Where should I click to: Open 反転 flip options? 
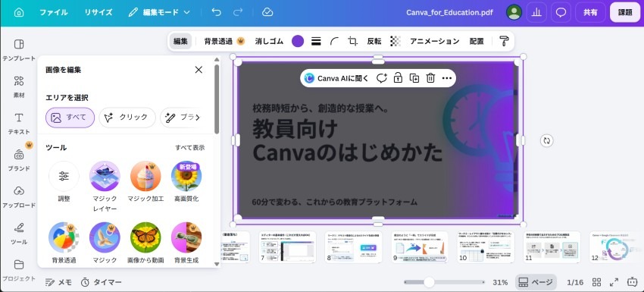pos(374,41)
